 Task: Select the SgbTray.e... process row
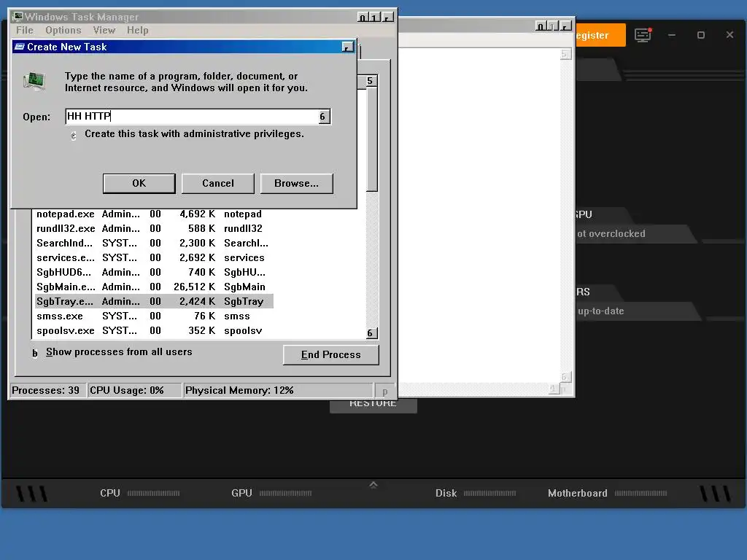(x=155, y=301)
